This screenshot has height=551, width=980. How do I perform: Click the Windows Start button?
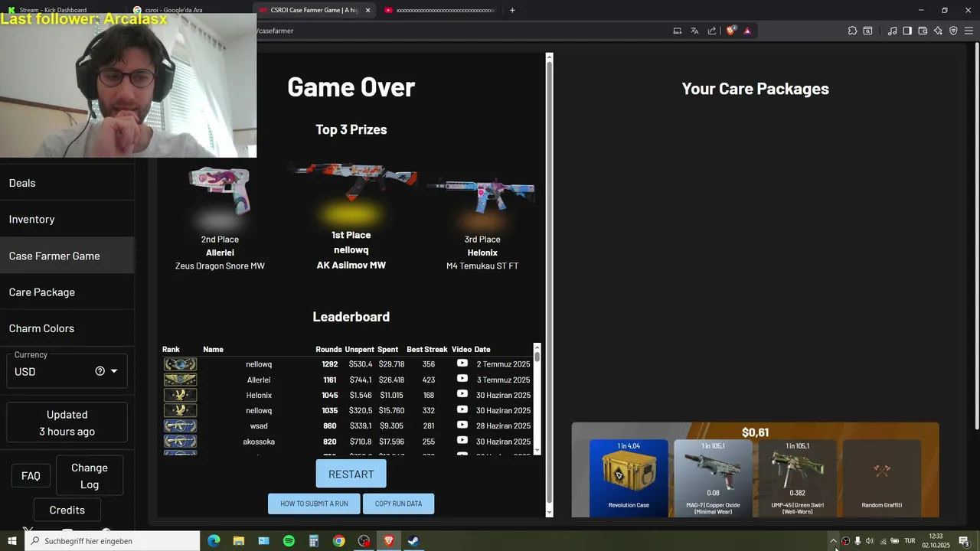(12, 541)
